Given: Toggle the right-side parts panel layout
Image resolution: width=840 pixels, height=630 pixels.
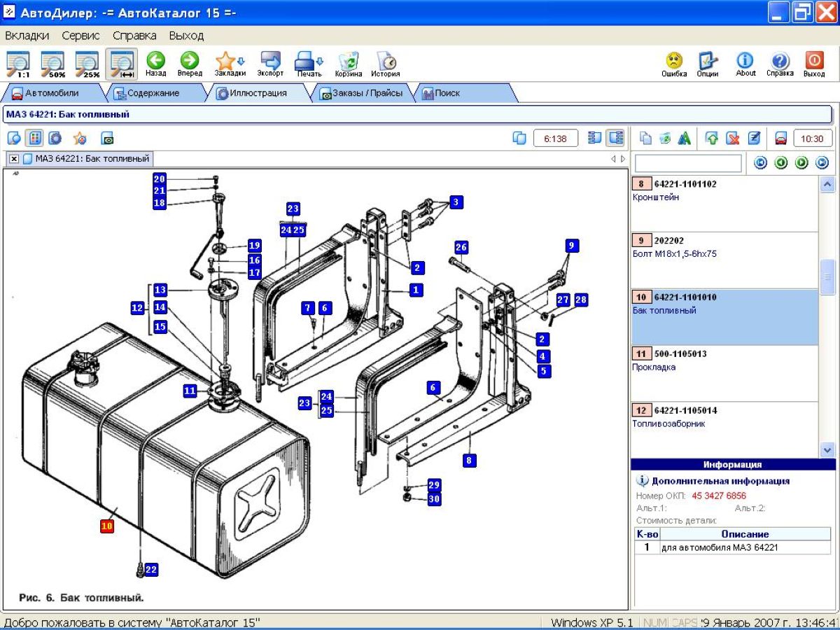Looking at the screenshot, I should click(x=615, y=138).
